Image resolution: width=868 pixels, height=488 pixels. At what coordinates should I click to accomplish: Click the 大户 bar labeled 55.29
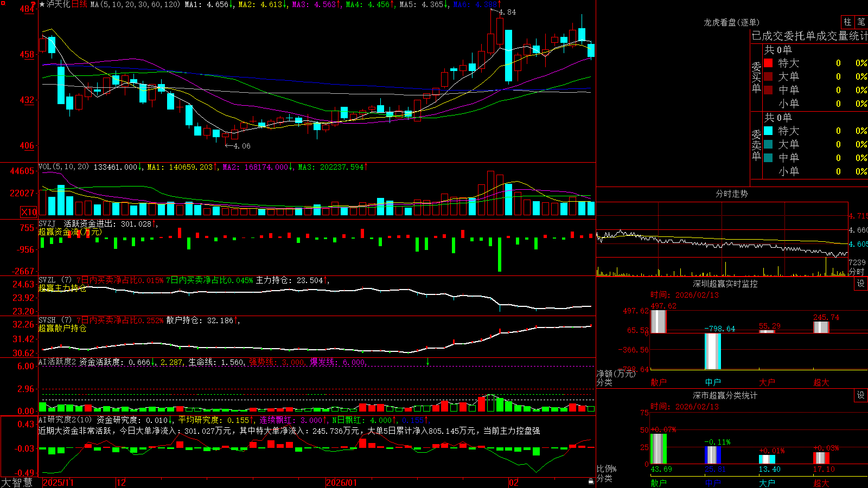click(x=767, y=331)
